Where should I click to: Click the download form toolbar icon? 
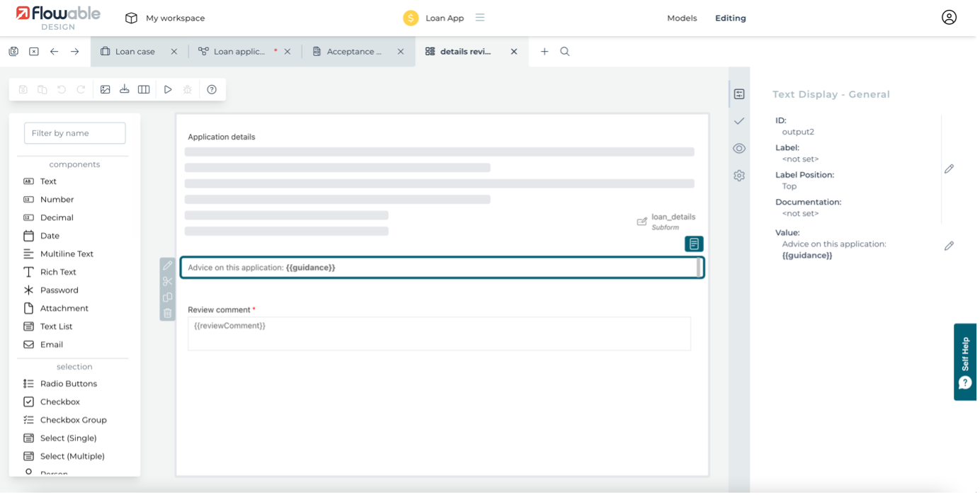[x=125, y=89]
